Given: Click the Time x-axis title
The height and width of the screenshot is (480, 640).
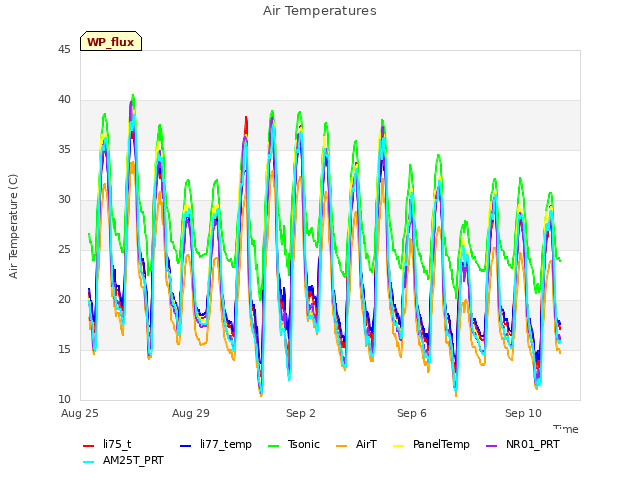Looking at the screenshot, I should click(x=566, y=429).
